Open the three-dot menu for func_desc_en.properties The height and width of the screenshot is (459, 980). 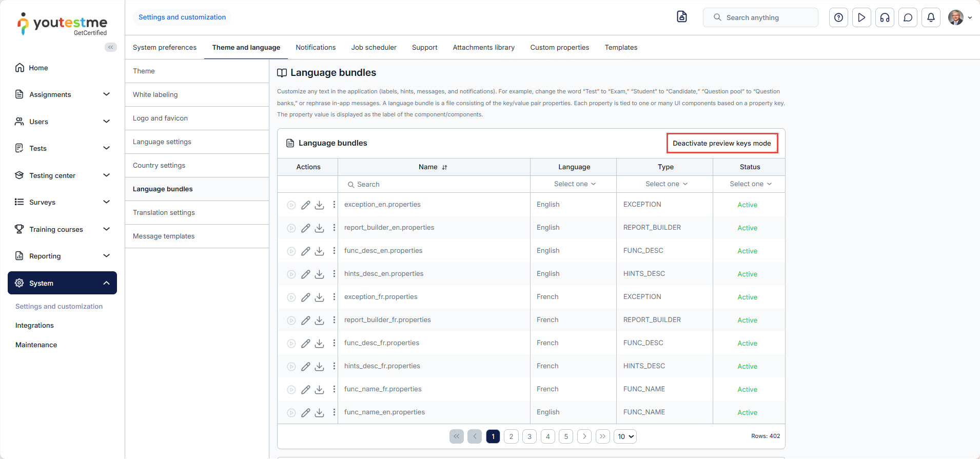tap(334, 251)
